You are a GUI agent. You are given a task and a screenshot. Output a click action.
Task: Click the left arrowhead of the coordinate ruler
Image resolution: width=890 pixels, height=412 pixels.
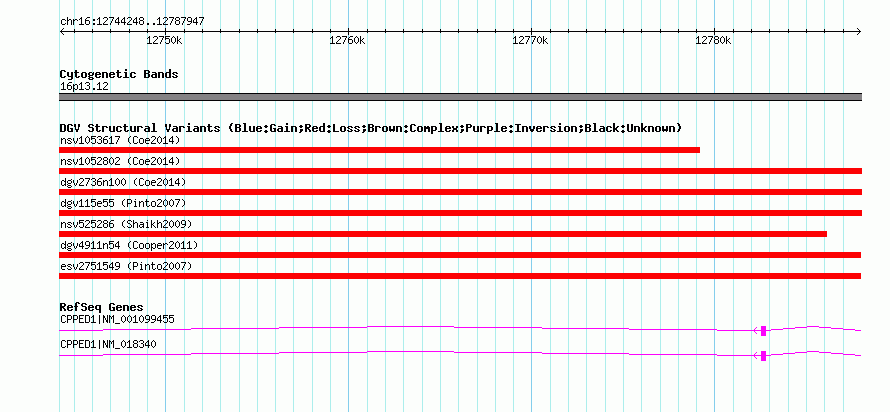pos(62,32)
